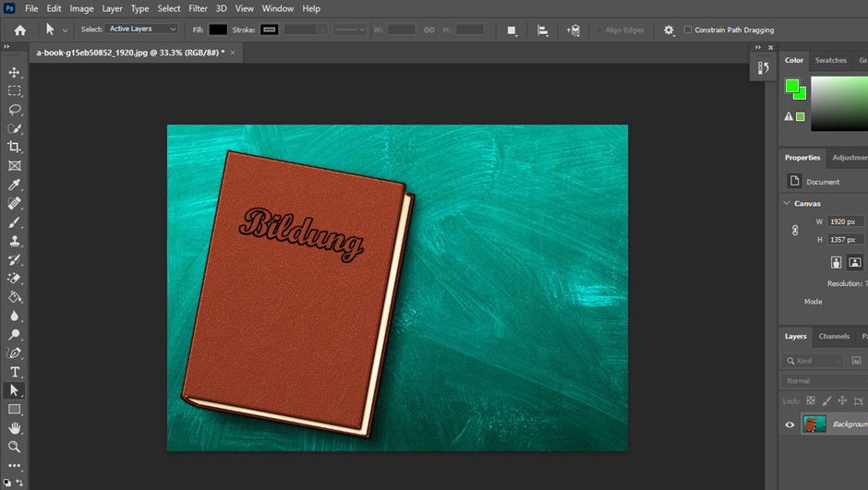Open the Image menu
The height and width of the screenshot is (490, 868).
tap(81, 8)
